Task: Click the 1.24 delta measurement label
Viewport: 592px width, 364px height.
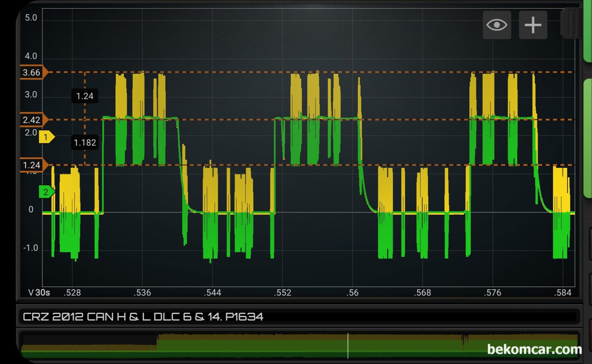Action: click(x=85, y=96)
